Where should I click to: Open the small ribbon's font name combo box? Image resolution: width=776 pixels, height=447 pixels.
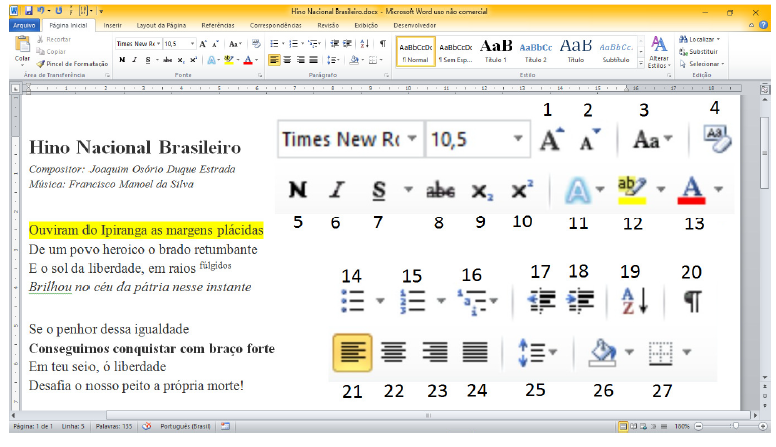tap(139, 44)
